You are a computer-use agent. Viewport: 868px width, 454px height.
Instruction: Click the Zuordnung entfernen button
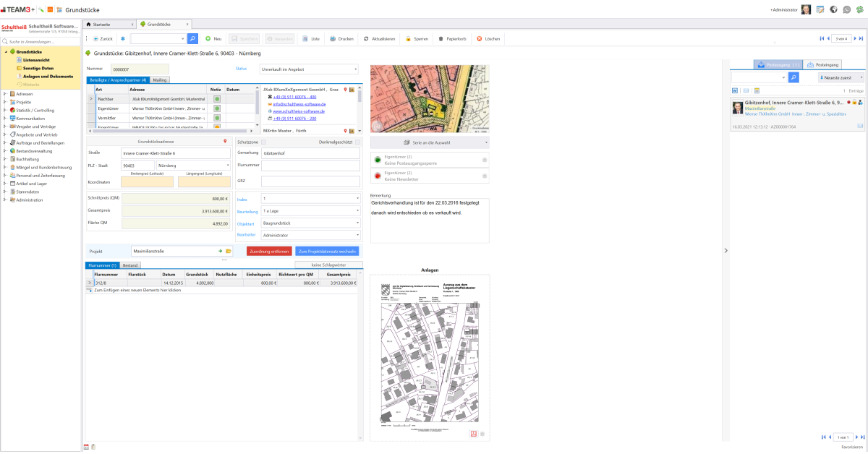tap(269, 251)
